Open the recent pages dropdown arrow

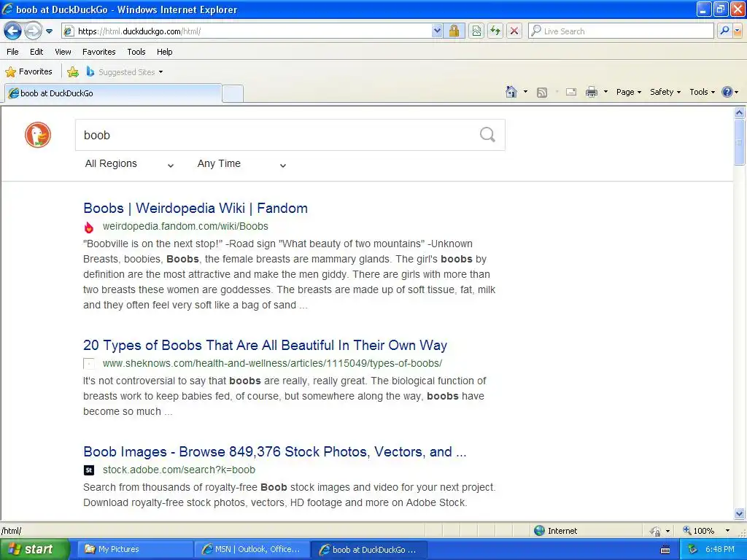[49, 31]
